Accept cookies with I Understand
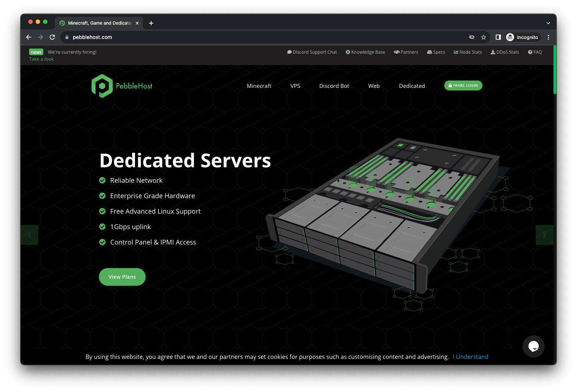577x392 pixels. [x=471, y=357]
